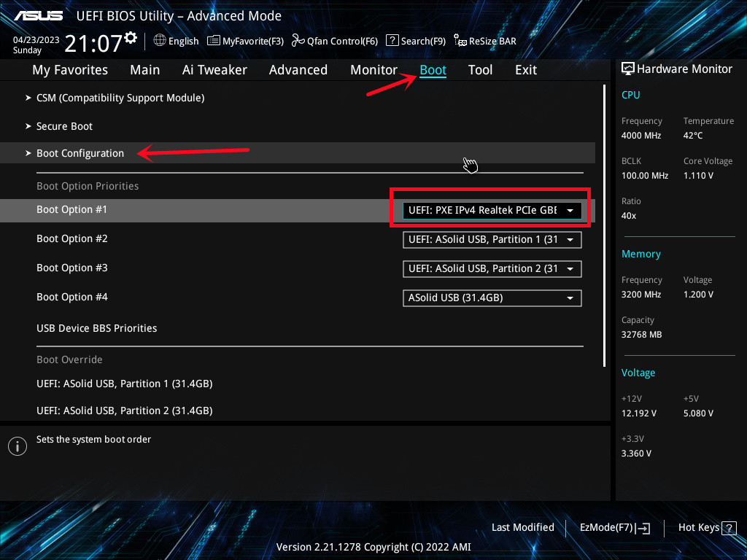Click the Search(F9) question mark icon
Screen dimensions: 747x560
tap(392, 40)
